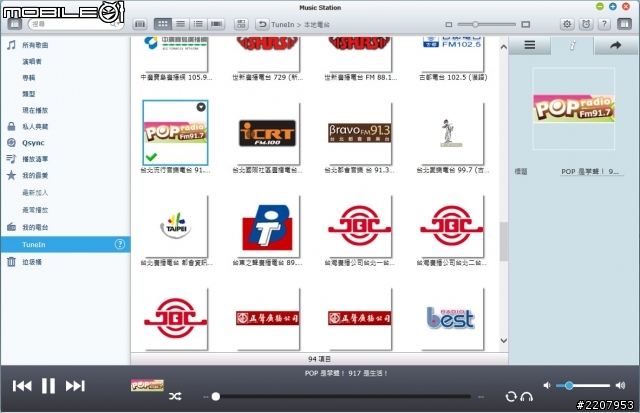640x413 pixels.
Task: Click the TuneIn help circle icon
Action: 120,244
